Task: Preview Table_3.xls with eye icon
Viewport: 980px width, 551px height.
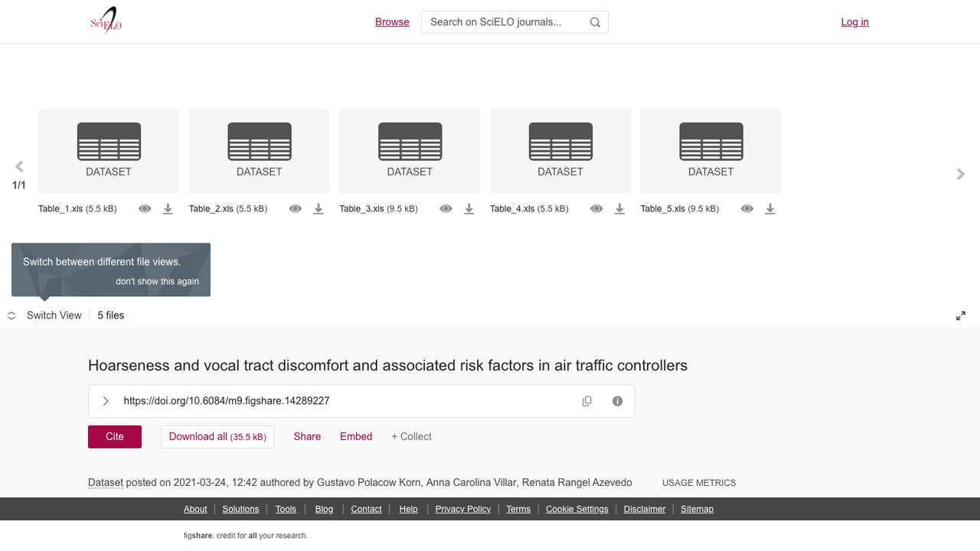Action: [446, 209]
